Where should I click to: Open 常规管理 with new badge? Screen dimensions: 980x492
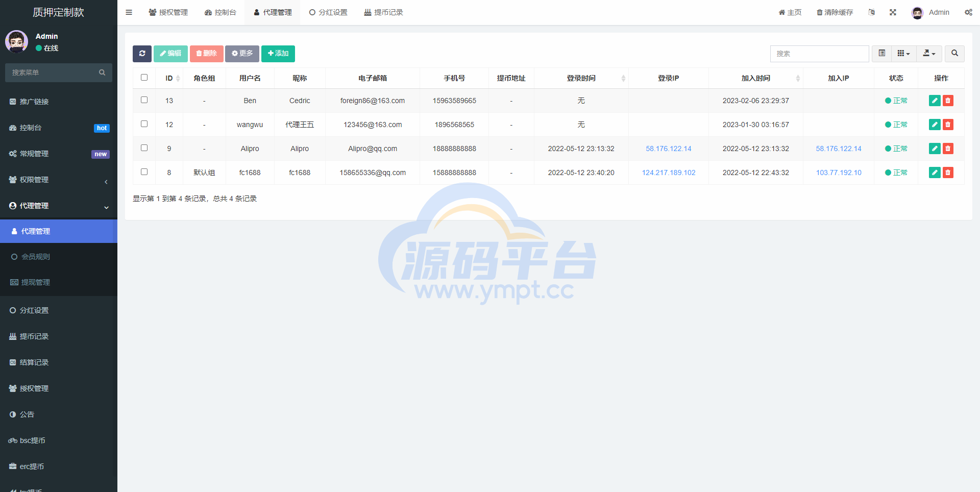click(x=59, y=154)
